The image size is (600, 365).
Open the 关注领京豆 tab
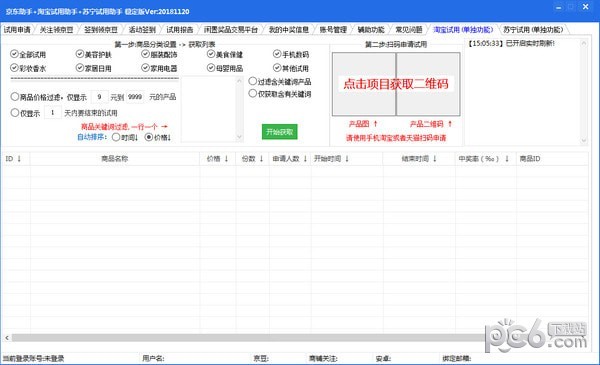click(x=57, y=29)
